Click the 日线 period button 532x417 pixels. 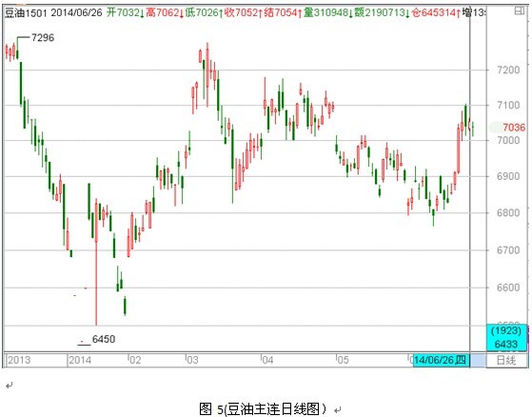pos(506,360)
